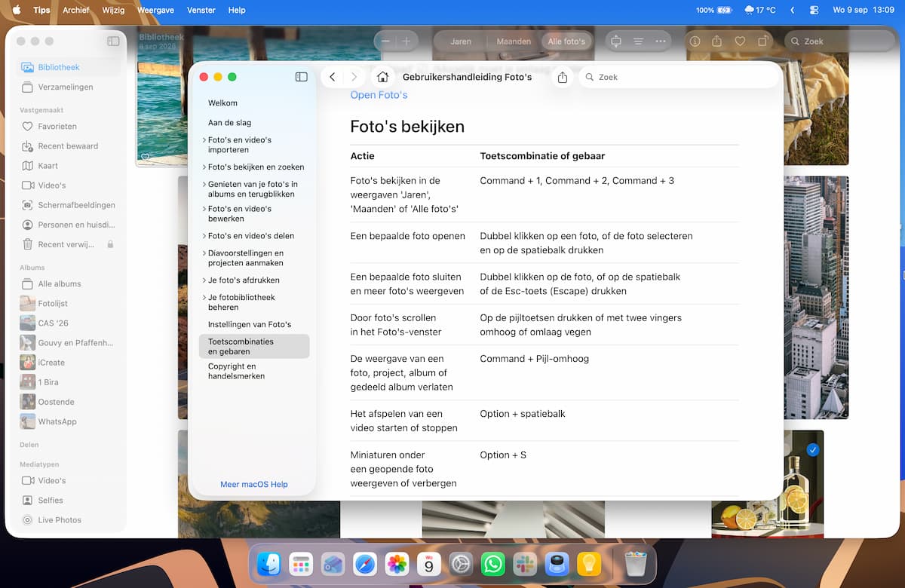The image size is (905, 588).
Task: Toggle the Photos window sidebar
Action: [113, 41]
